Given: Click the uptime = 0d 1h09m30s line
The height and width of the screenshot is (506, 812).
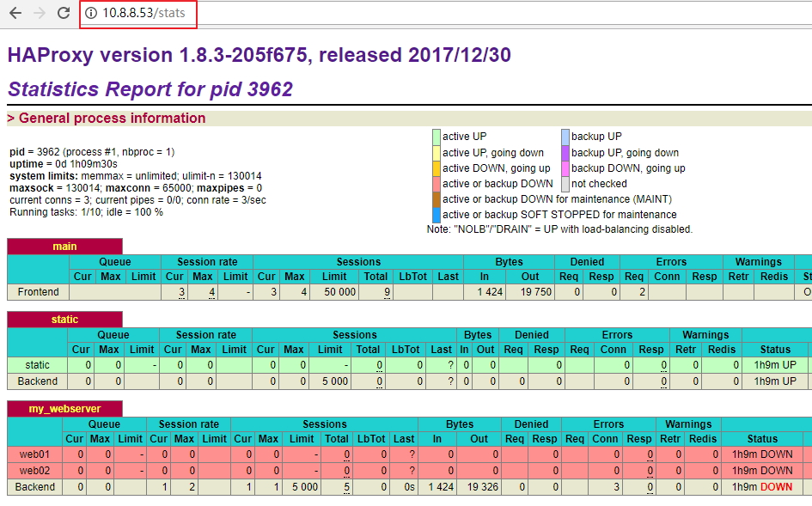Looking at the screenshot, I should (x=64, y=164).
